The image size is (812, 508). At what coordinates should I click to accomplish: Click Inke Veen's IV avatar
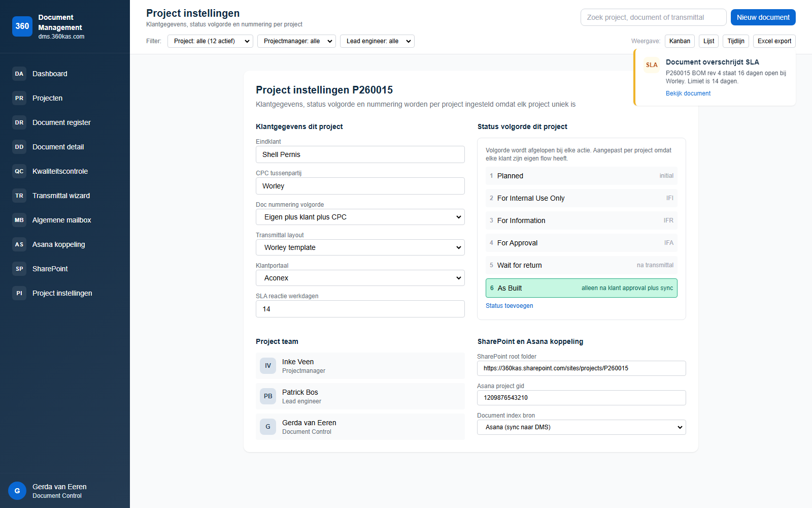click(268, 366)
